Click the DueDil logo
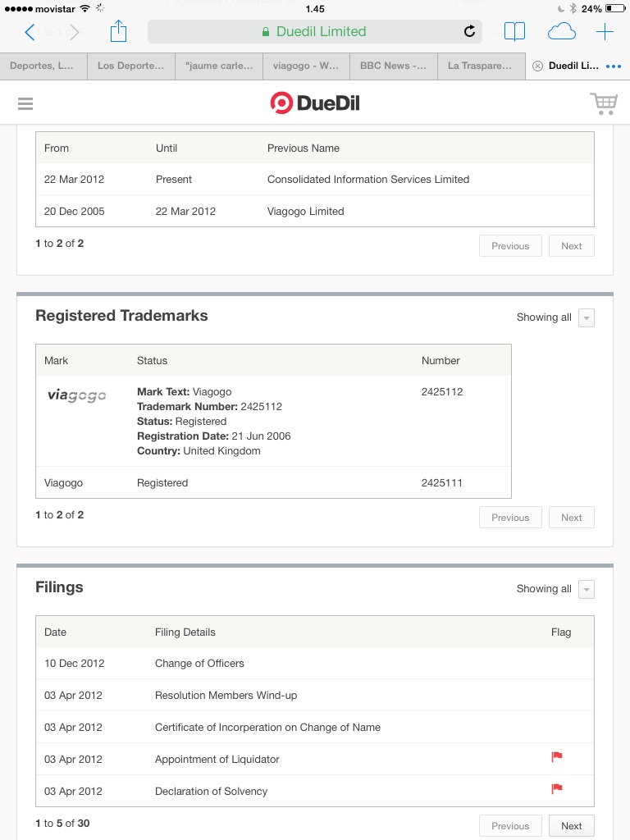630x840 pixels. tap(315, 103)
